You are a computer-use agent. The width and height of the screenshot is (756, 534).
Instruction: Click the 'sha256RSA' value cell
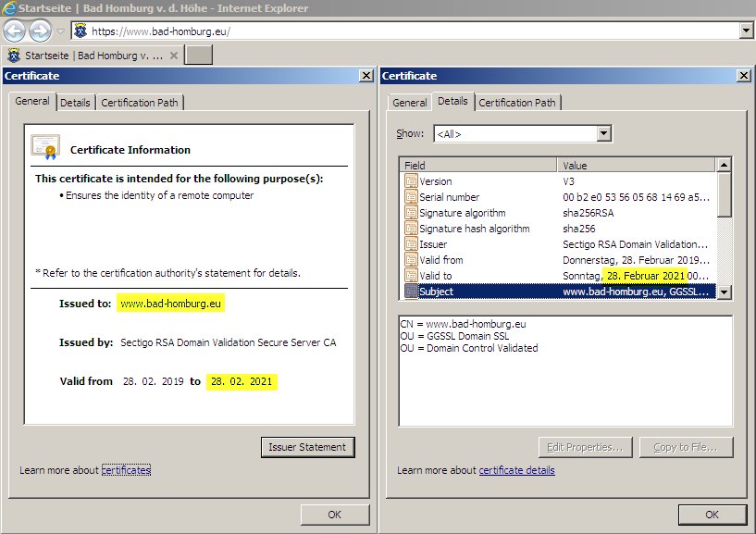click(x=589, y=213)
